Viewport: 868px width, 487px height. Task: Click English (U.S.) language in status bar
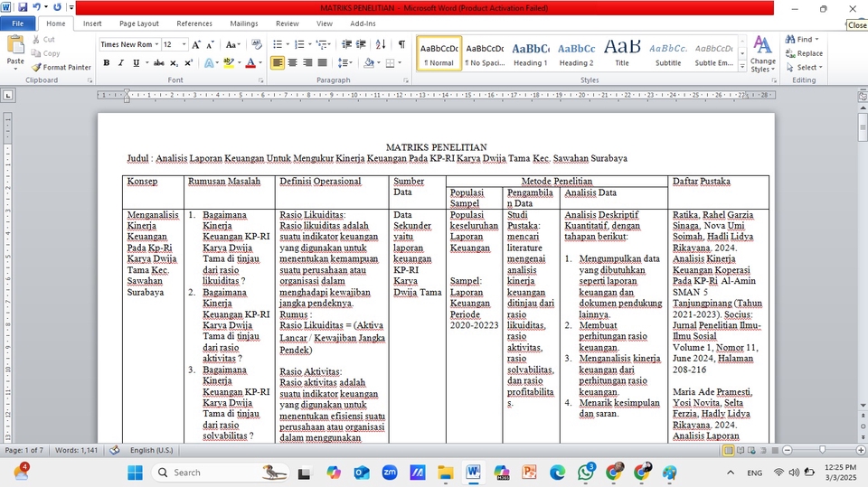click(x=151, y=450)
